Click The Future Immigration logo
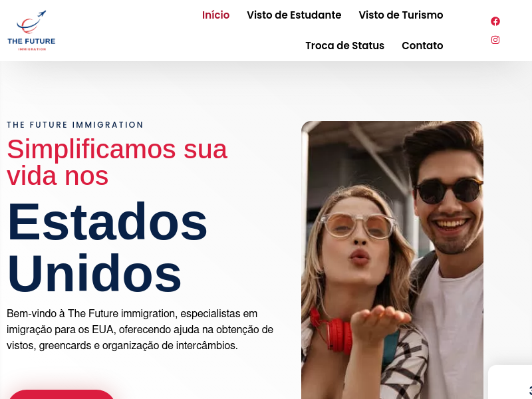Screen dimensions: 532x399 coord(31,31)
